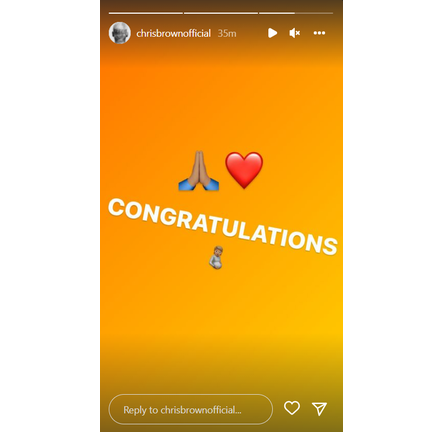The width and height of the screenshot is (443, 432).
Task: Click the final S of CONGRATULATIONS
Action: [x=329, y=245]
